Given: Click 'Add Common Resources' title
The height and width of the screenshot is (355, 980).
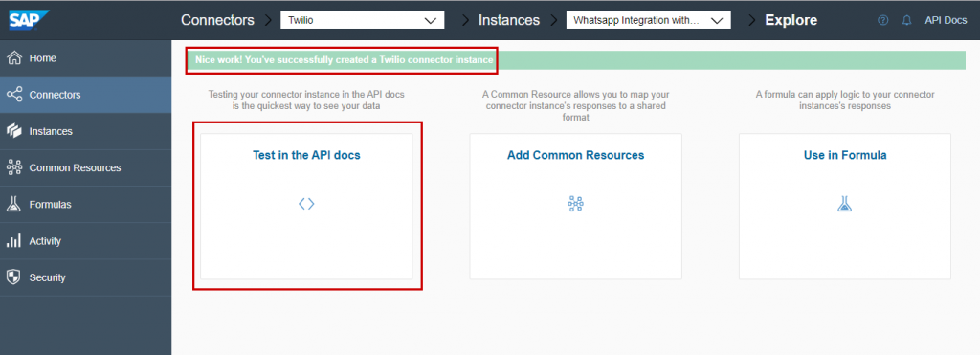Looking at the screenshot, I should [x=575, y=155].
